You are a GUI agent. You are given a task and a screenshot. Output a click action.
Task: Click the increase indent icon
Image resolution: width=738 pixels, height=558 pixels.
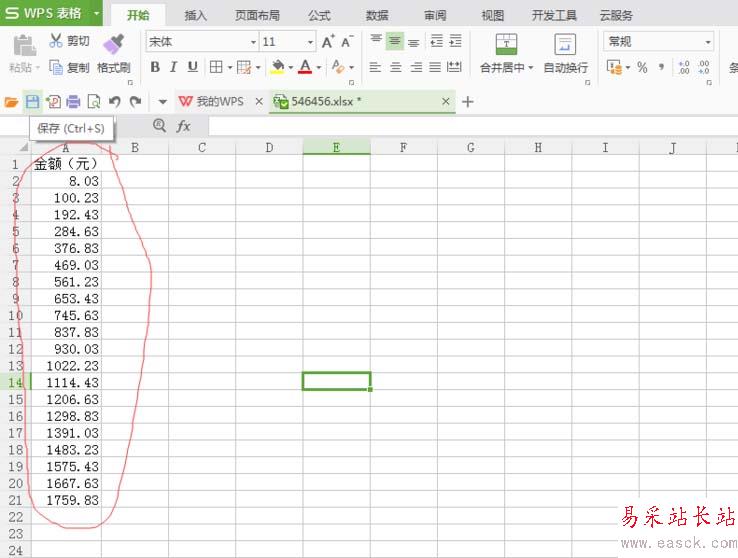coord(455,41)
